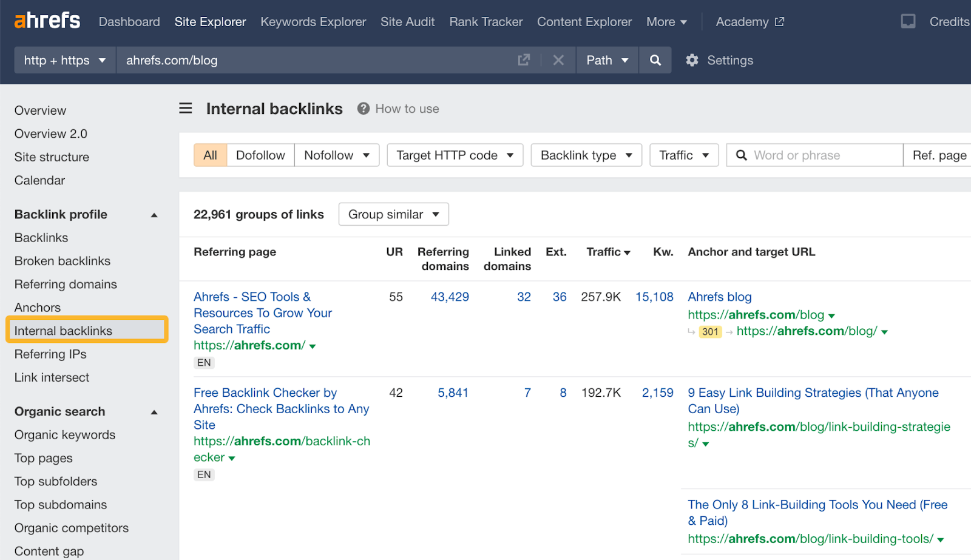This screenshot has height=560, width=971.
Task: Click the Credits screen icon
Action: coord(908,21)
